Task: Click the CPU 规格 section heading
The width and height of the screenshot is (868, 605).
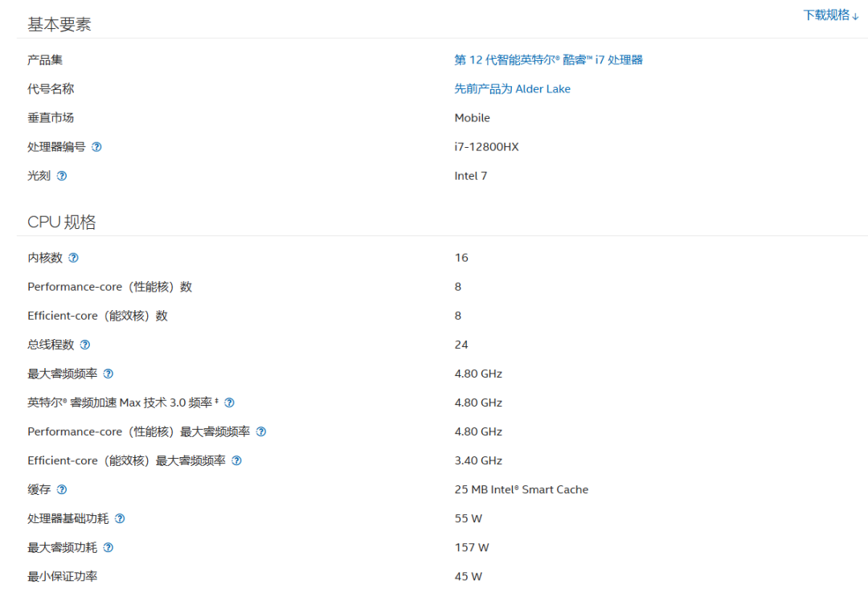Action: tap(61, 222)
